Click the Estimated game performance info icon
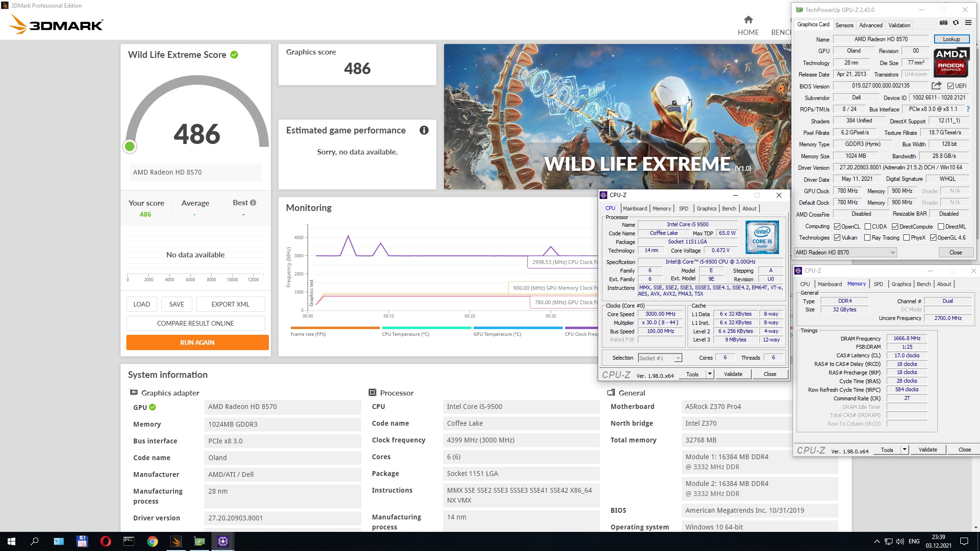The height and width of the screenshot is (551, 980). [x=424, y=130]
